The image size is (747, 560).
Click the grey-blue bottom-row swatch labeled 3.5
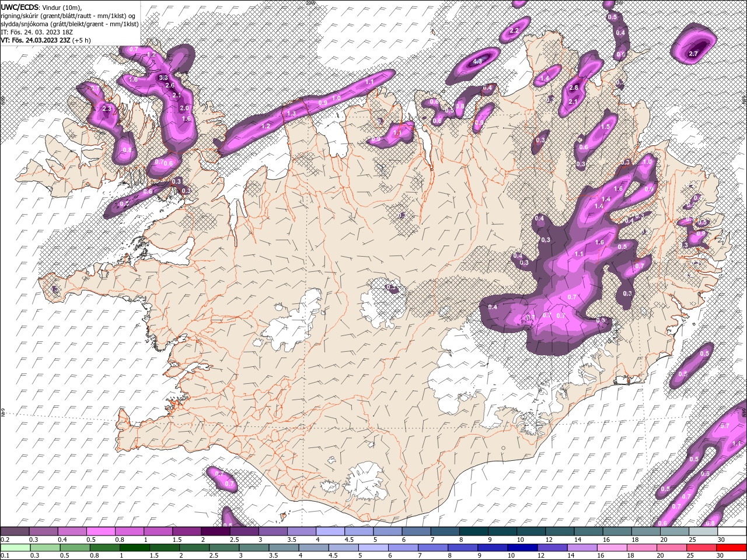pos(284,548)
